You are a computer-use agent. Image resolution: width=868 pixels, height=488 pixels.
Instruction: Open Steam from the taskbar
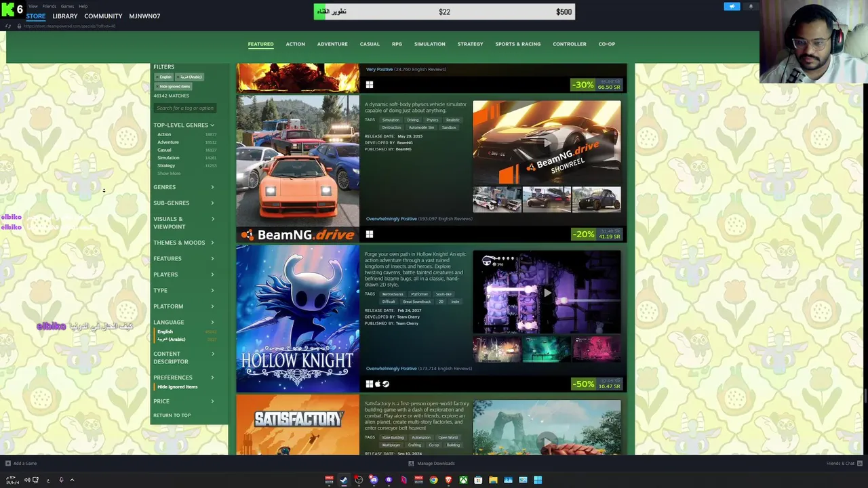pyautogui.click(x=344, y=480)
